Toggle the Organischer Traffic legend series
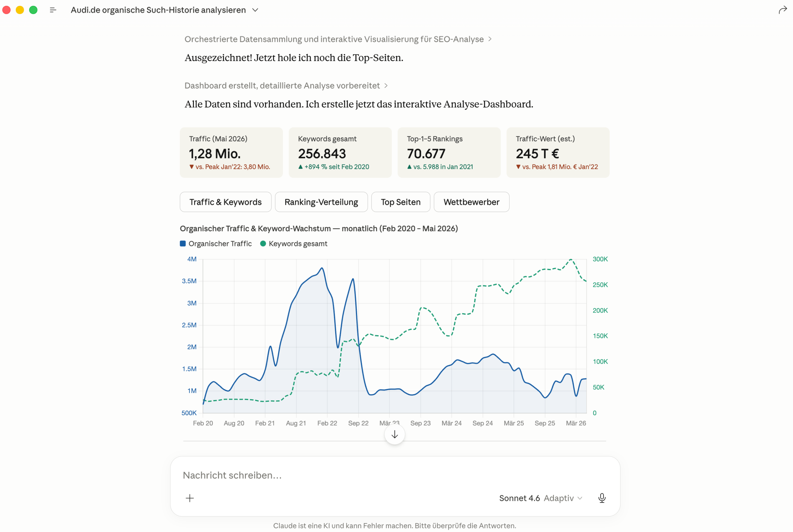793x532 pixels. 216,244
